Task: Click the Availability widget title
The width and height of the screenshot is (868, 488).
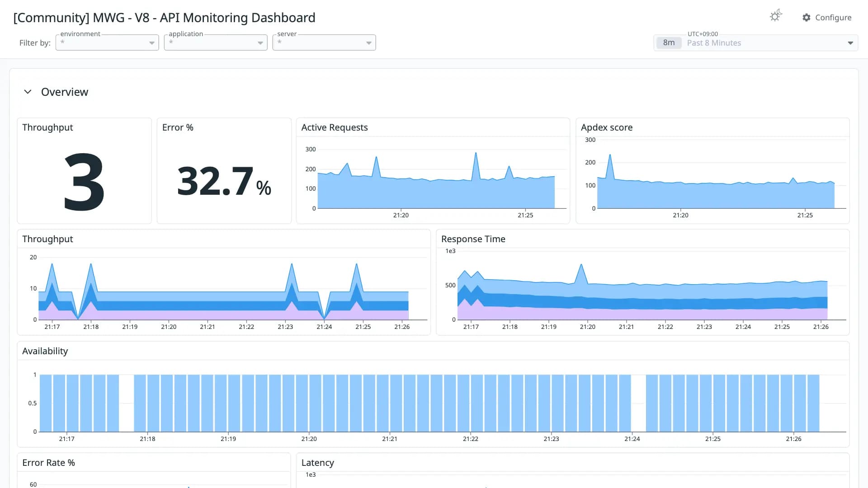Action: click(45, 351)
